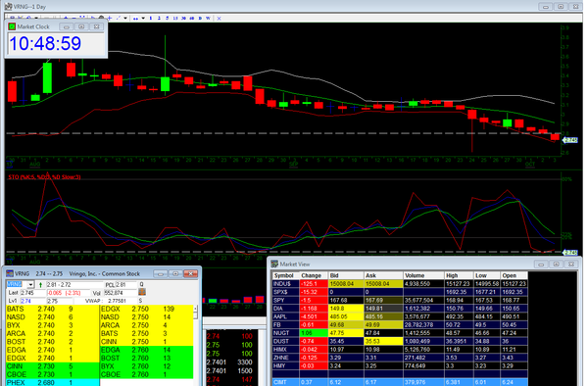588x386 pixels.
Task: Switch chart to 30-minute interval
Action: [x=183, y=18]
